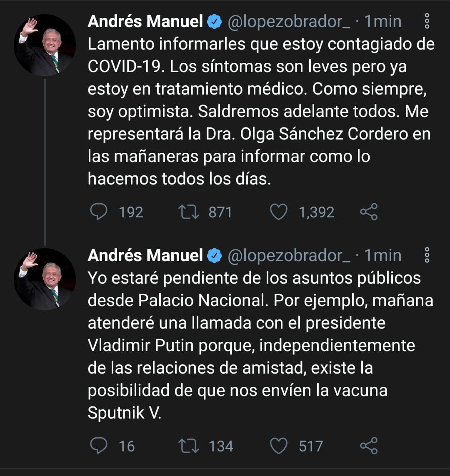The width and height of the screenshot is (450, 476).
Task: Reply to the COVID-19 announcement tweet
Action: (x=99, y=212)
